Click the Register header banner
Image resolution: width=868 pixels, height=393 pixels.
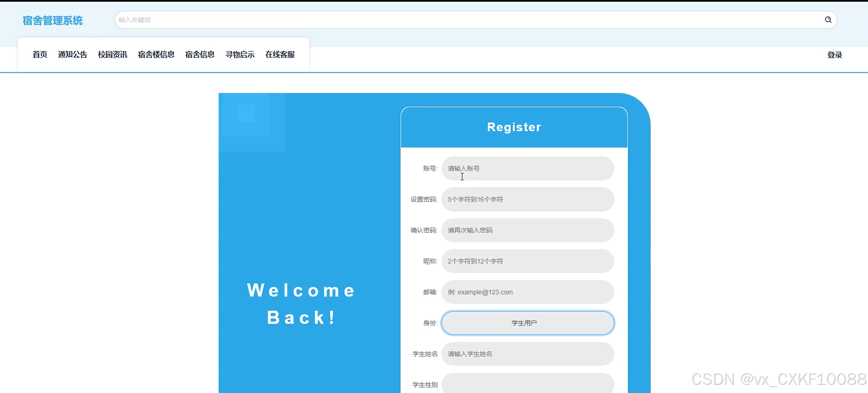tap(514, 127)
